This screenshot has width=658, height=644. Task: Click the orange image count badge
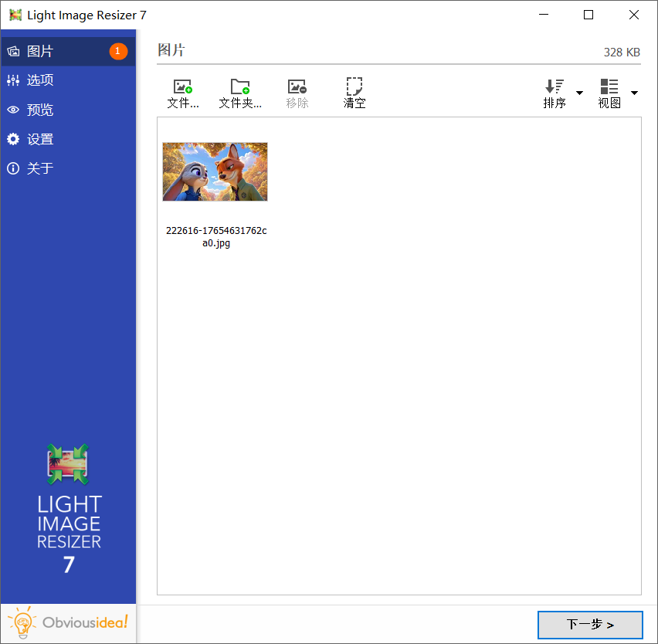point(118,50)
